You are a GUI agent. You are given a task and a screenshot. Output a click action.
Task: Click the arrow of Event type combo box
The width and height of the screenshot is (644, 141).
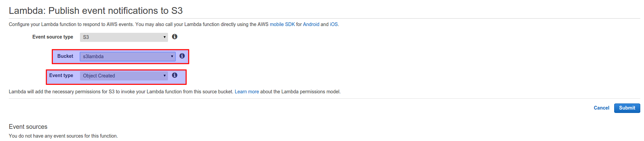pyautogui.click(x=165, y=76)
